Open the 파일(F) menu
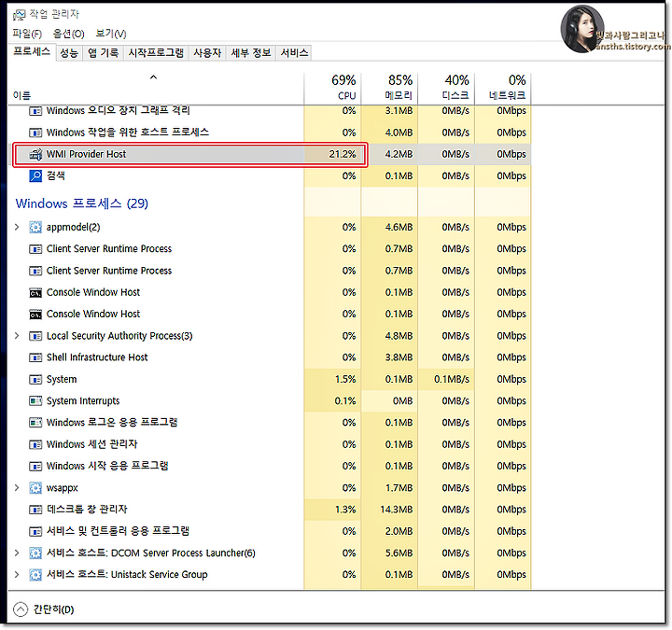Screen dimensions: 672x630 (x=27, y=34)
